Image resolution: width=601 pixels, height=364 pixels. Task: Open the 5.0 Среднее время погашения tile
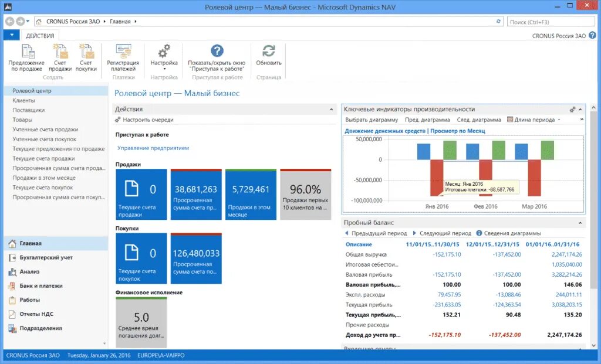pyautogui.click(x=141, y=322)
